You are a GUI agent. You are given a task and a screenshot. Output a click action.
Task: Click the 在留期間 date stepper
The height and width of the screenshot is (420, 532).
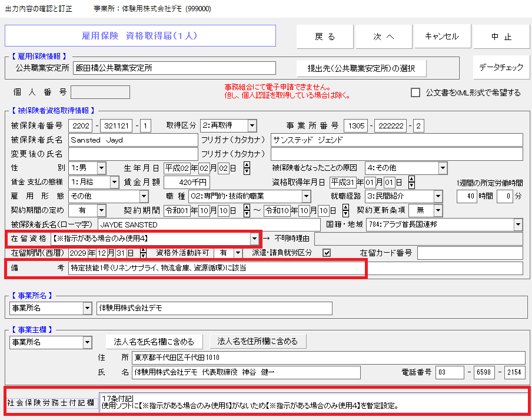143,253
